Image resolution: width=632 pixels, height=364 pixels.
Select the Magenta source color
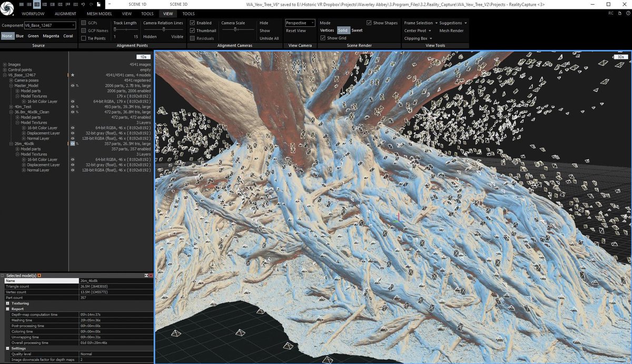51,36
